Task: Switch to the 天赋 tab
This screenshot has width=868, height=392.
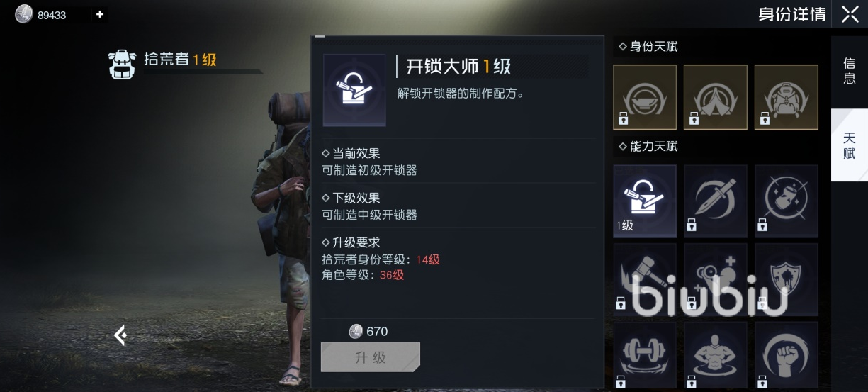Action: (x=850, y=145)
